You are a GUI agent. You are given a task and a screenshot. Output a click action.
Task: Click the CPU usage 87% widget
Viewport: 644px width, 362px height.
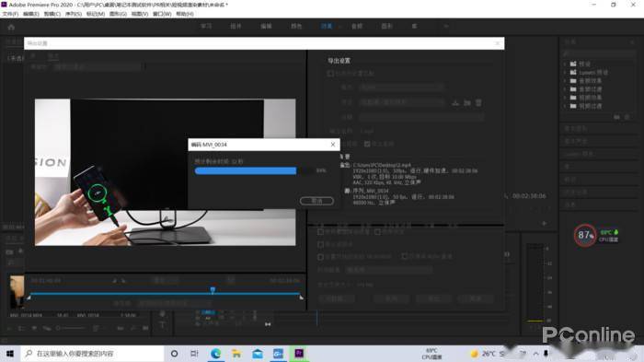point(585,235)
